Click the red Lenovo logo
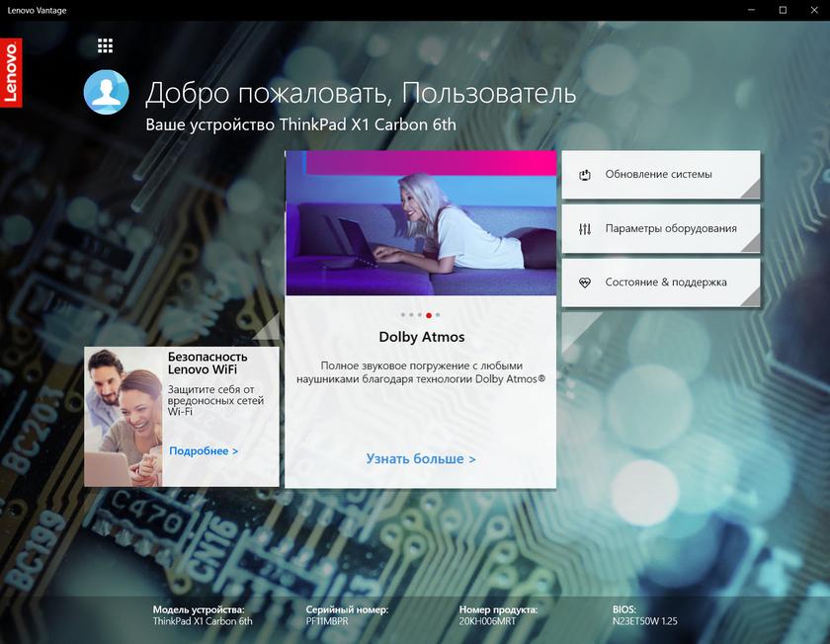The height and width of the screenshot is (644, 830). pyautogui.click(x=11, y=73)
